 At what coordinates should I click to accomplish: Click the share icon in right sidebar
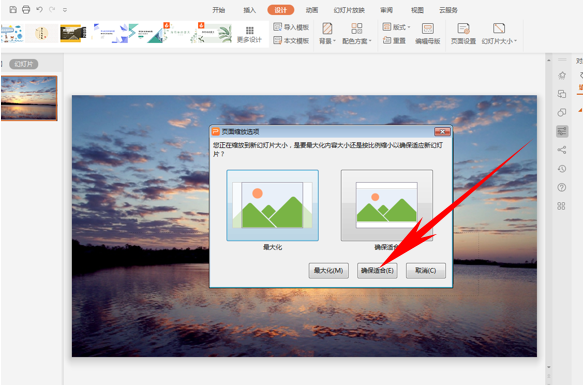pyautogui.click(x=561, y=150)
